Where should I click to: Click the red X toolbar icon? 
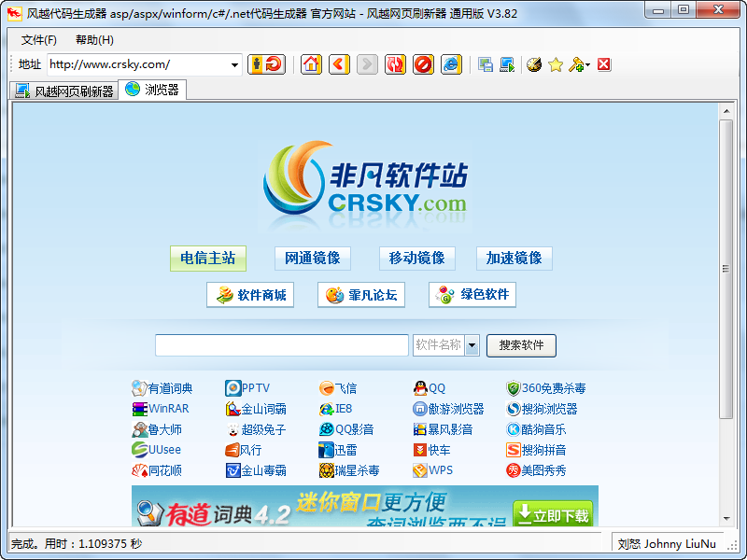coord(603,64)
